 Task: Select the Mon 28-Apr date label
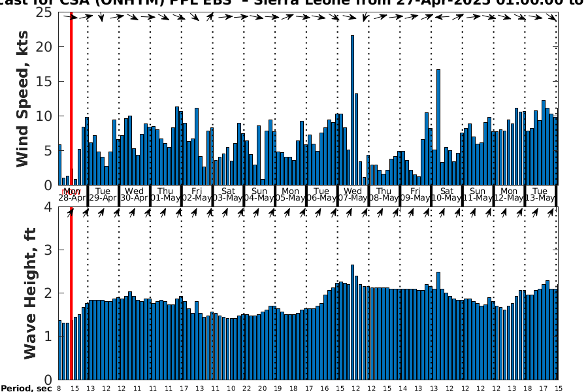pyautogui.click(x=72, y=195)
